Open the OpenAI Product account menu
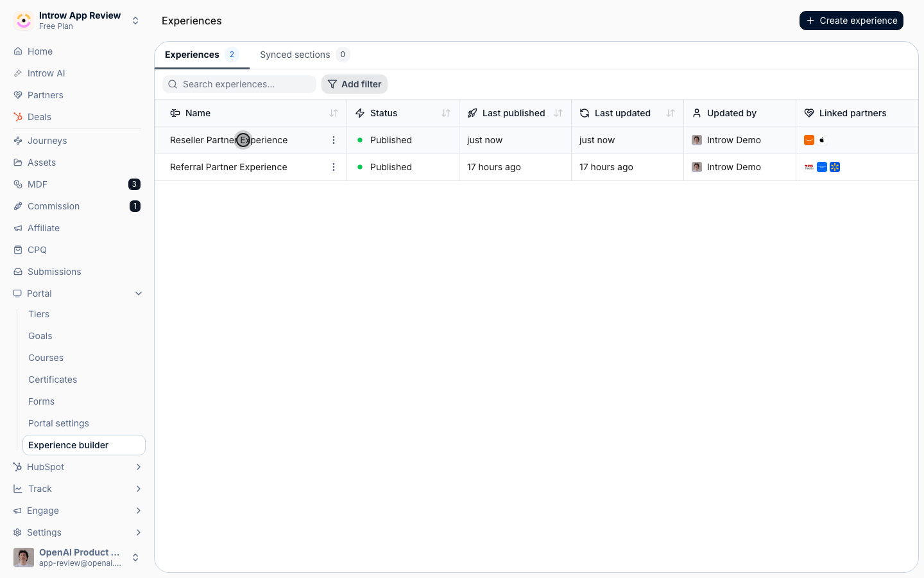 tap(77, 557)
